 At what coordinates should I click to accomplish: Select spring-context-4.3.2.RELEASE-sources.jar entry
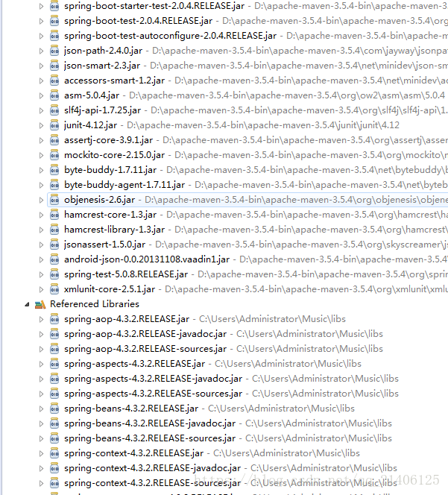pos(153,483)
